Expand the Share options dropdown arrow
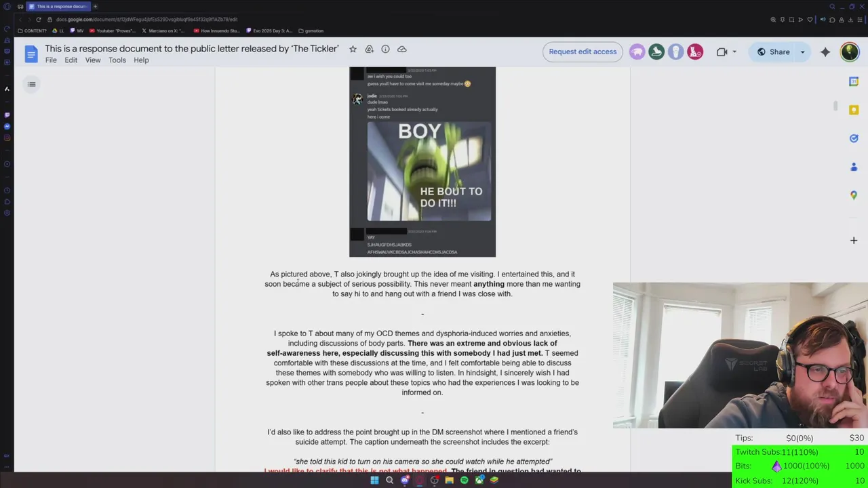 802,52
